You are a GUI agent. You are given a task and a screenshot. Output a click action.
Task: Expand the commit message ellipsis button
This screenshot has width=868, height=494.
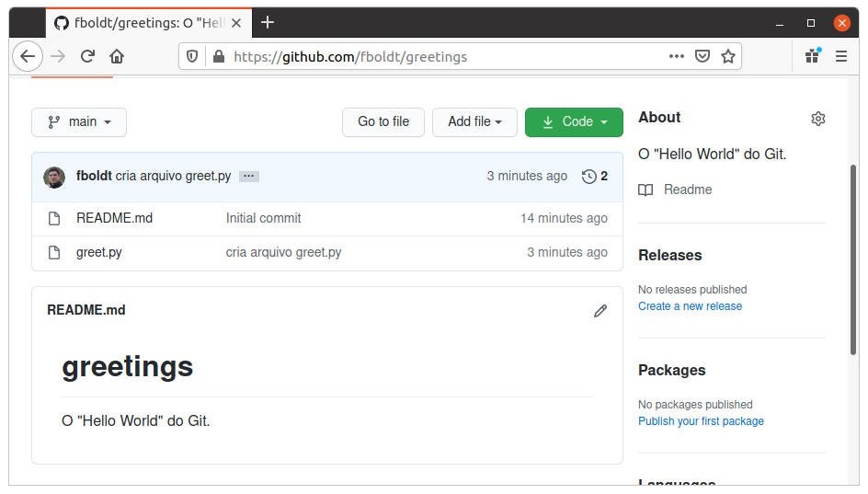click(x=249, y=177)
